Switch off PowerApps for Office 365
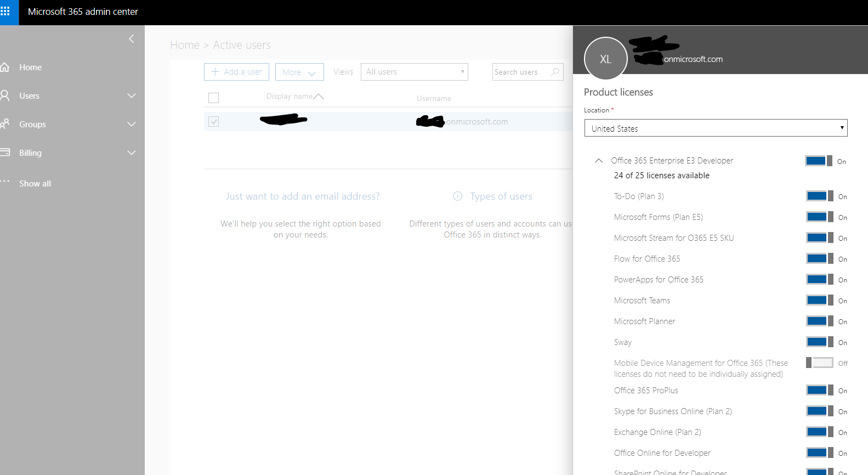Screen dimensions: 868x475 coord(820,279)
